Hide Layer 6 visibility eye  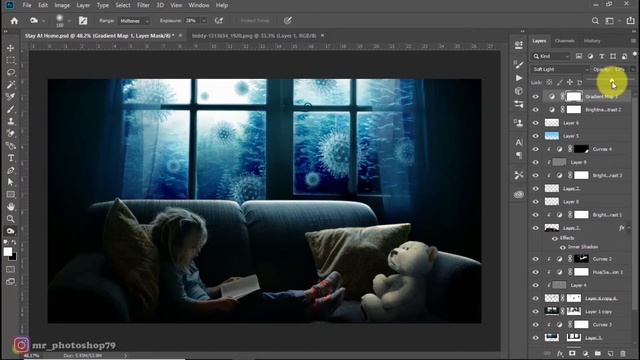coord(536,123)
